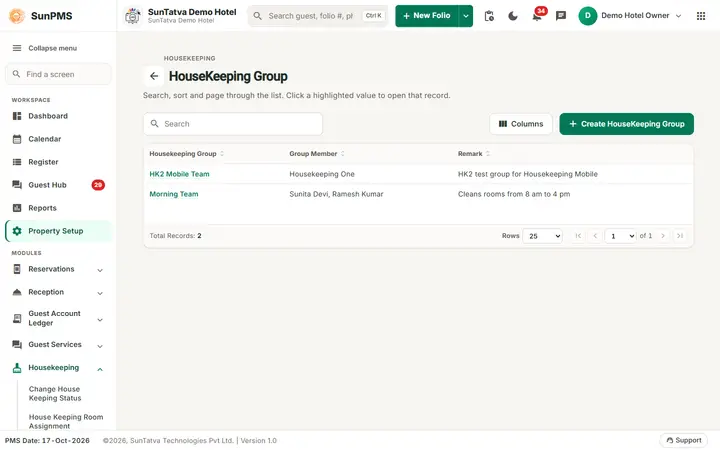This screenshot has height=450, width=720.
Task: Open the Rows per page dropdown
Action: pyautogui.click(x=543, y=236)
